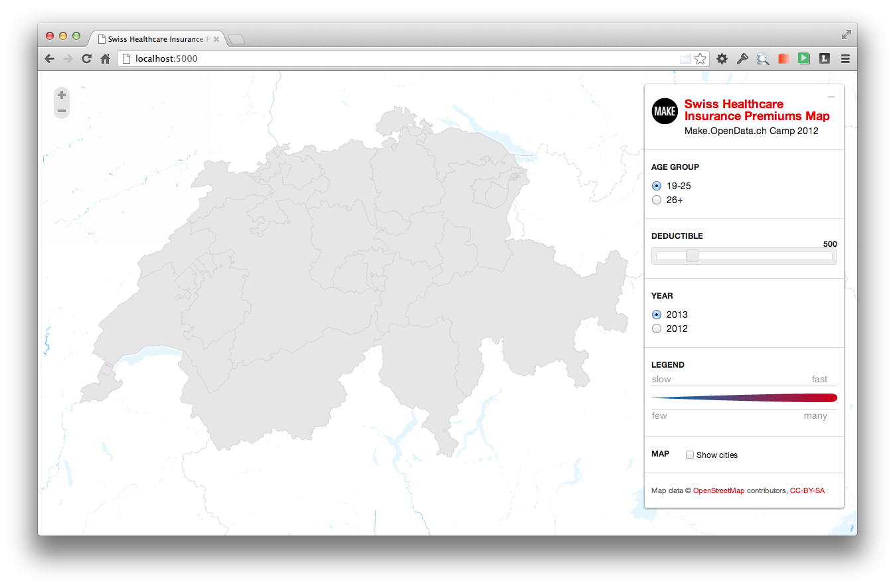Reload the page

(x=86, y=59)
